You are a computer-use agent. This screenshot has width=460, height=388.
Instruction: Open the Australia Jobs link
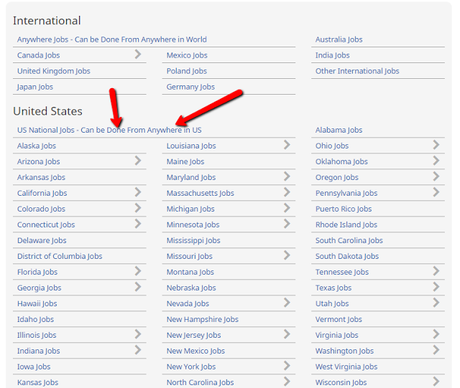point(339,40)
